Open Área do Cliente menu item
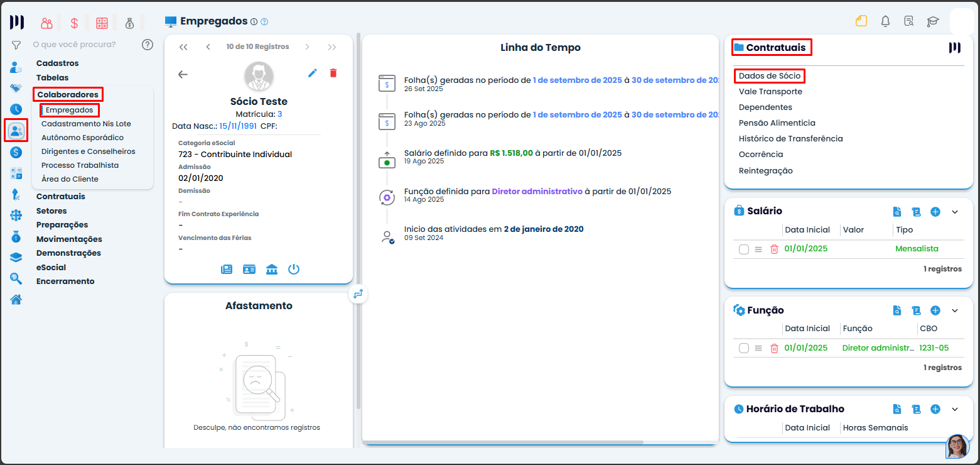 coord(70,179)
